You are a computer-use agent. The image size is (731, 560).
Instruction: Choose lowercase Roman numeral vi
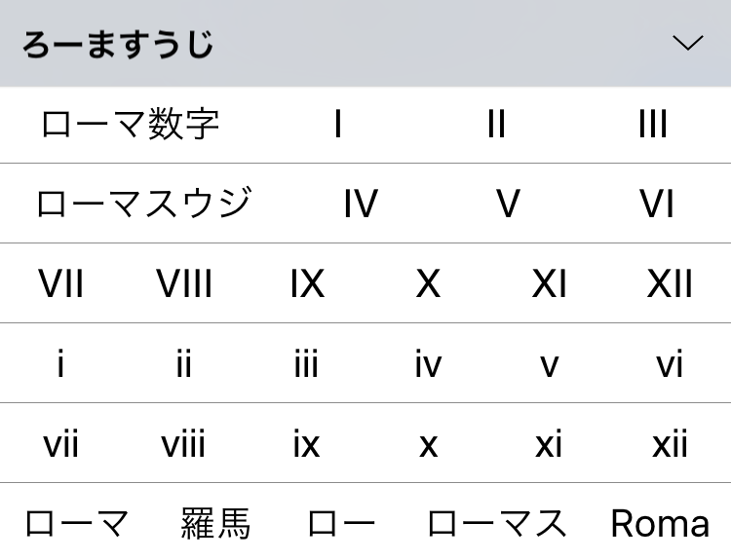click(x=670, y=364)
